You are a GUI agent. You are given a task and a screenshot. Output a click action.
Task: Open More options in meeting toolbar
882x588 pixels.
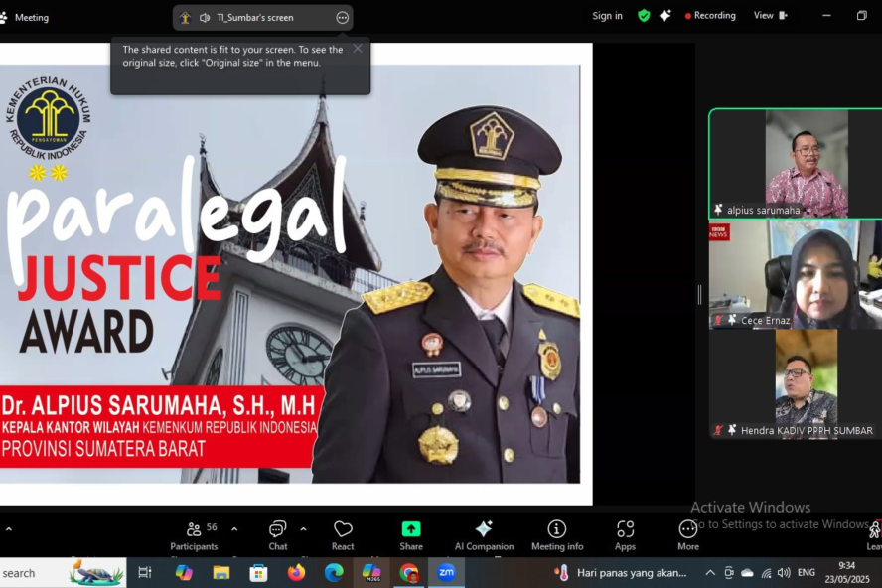[688, 534]
